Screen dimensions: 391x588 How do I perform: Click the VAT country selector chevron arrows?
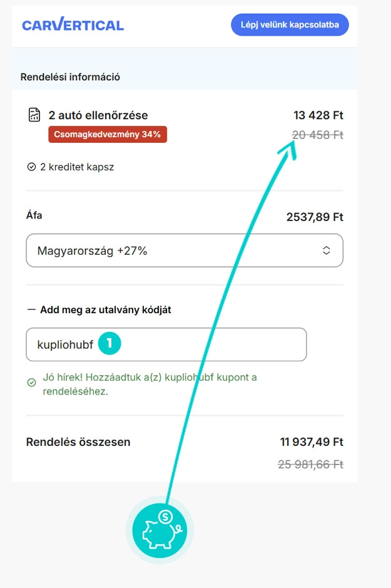326,250
